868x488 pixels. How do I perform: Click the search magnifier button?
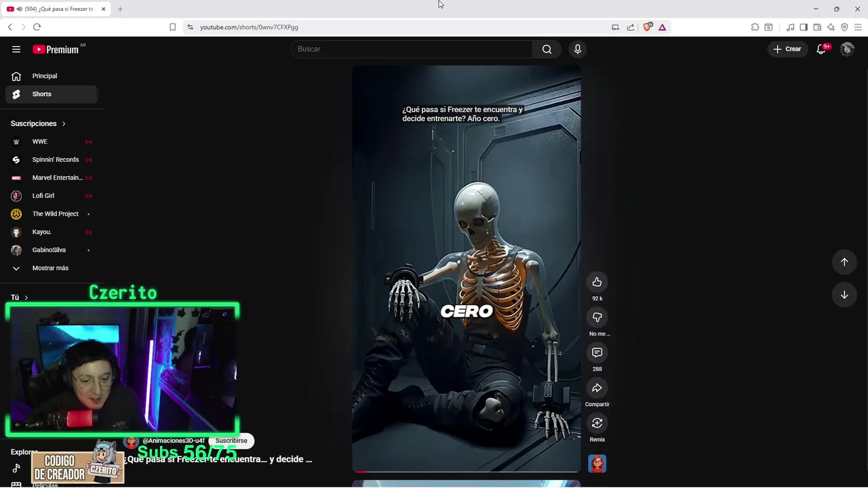pyautogui.click(x=547, y=49)
